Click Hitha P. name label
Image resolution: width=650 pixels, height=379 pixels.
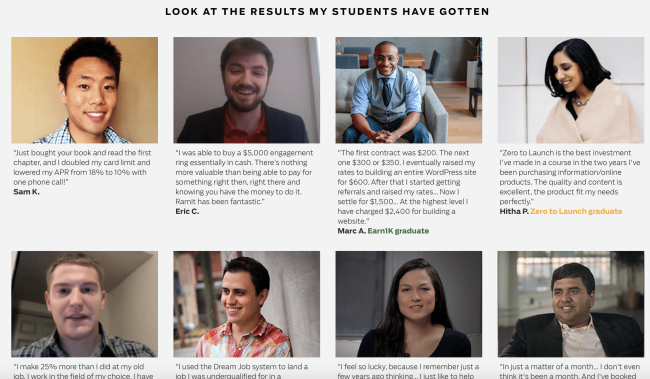pyautogui.click(x=514, y=211)
